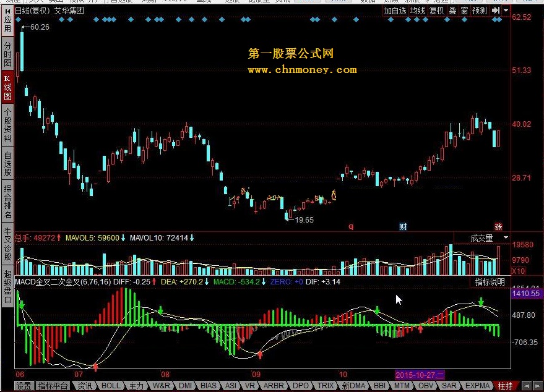544x392 pixels.
Task: Click the 19.65 low price label
Action: (304, 219)
